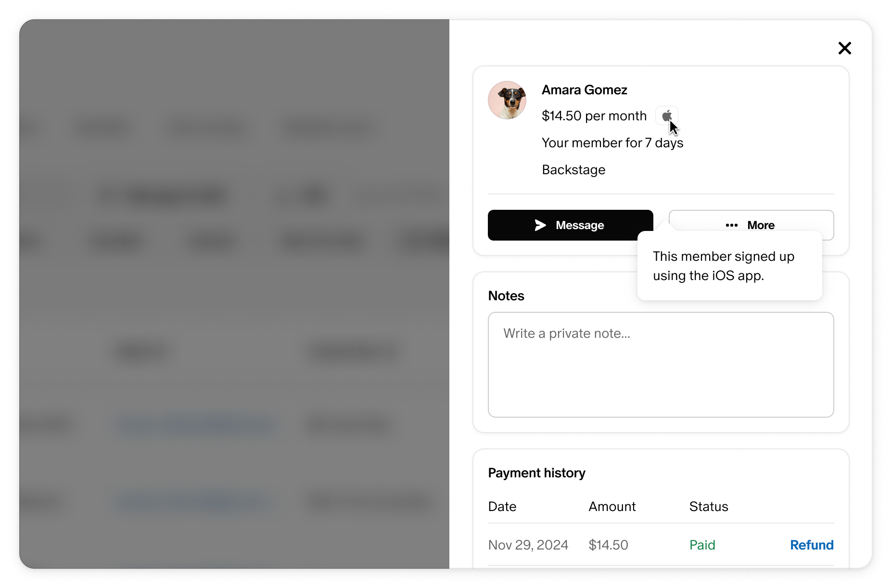Close the member details panel

844,48
